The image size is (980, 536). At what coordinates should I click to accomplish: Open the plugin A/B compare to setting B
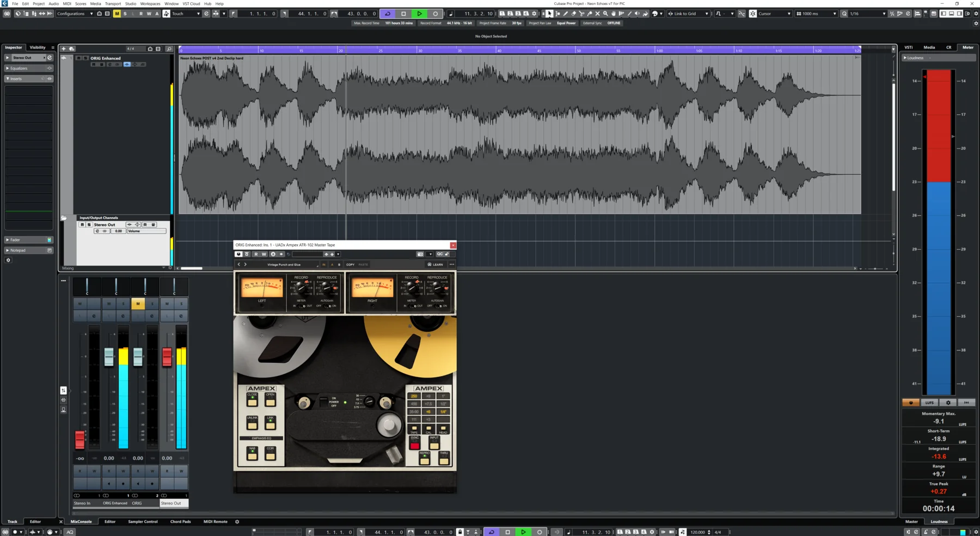[339, 264]
